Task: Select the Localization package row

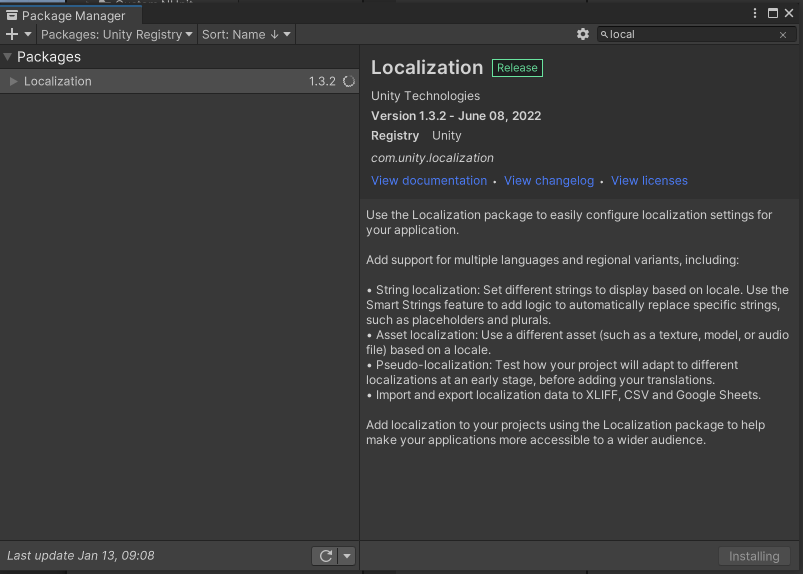Action: (x=179, y=81)
